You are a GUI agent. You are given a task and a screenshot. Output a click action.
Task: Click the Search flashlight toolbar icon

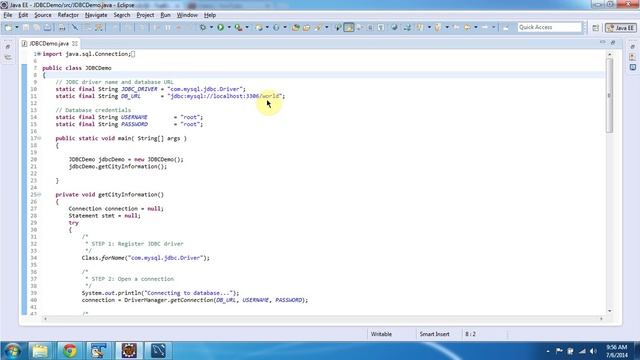click(318, 27)
